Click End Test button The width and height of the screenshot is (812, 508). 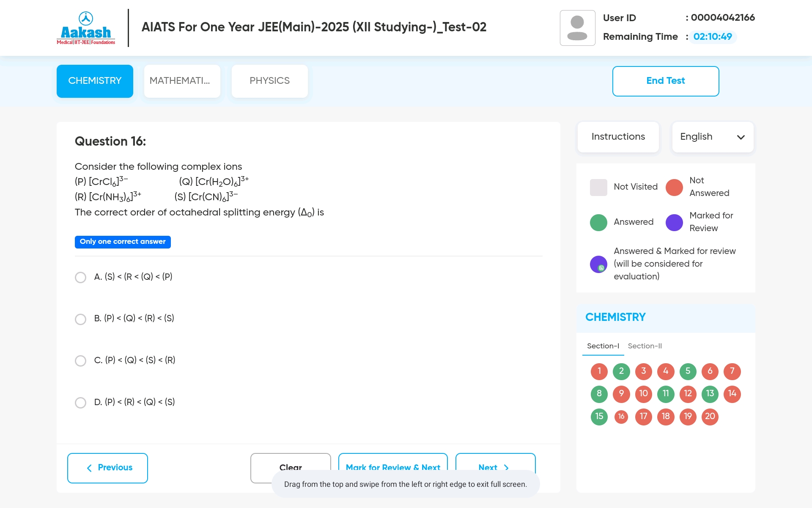click(x=666, y=81)
